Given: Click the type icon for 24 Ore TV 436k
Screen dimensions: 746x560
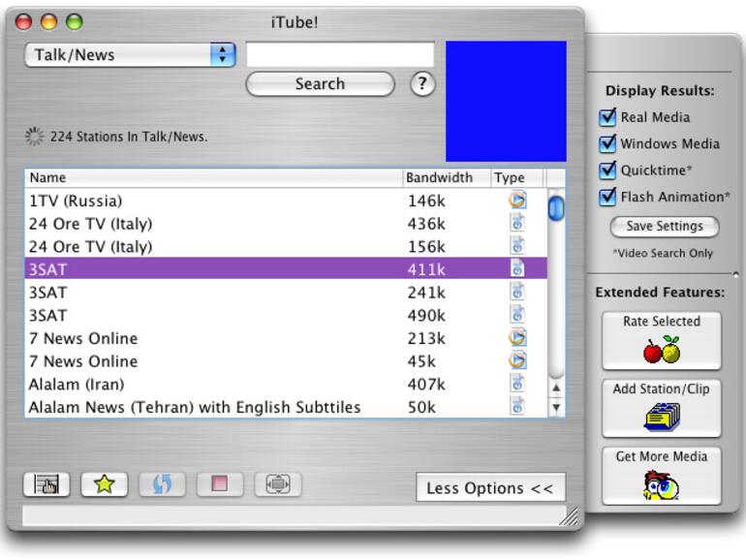Looking at the screenshot, I should coord(517,223).
